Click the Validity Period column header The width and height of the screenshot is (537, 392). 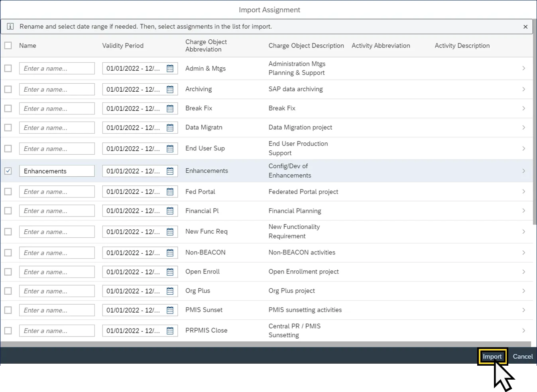(123, 45)
